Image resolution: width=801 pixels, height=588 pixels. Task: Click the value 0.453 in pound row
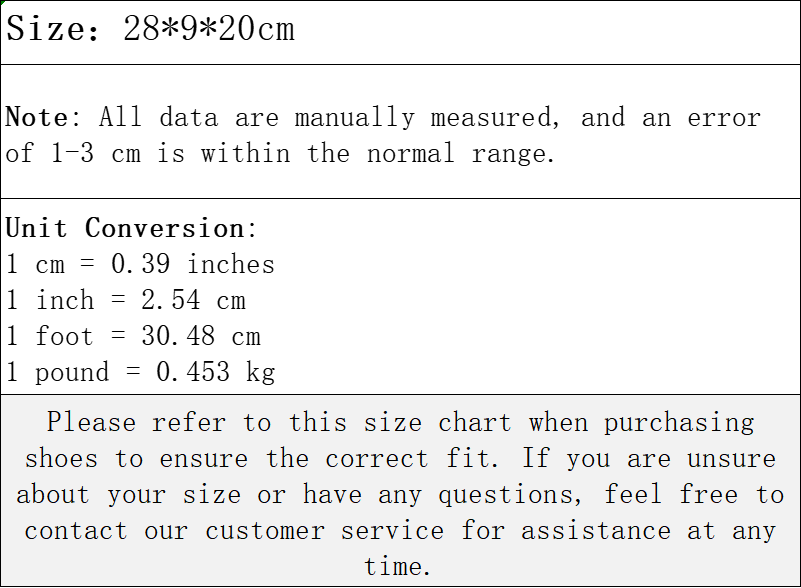[193, 372]
